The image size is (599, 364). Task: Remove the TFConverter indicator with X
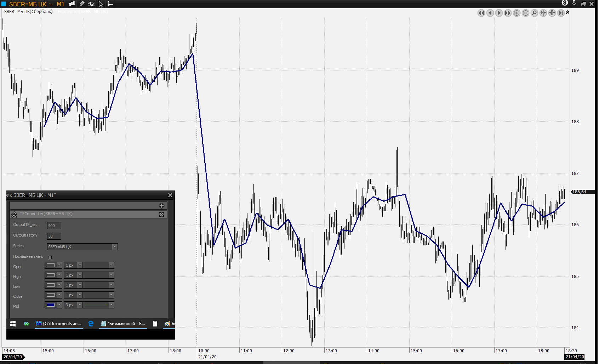pos(161,215)
